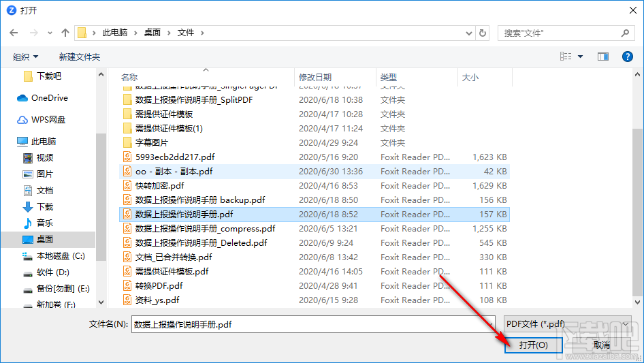Image resolution: width=644 pixels, height=363 pixels.
Task: Click size cell 1,255 KB
Action: coord(489,229)
